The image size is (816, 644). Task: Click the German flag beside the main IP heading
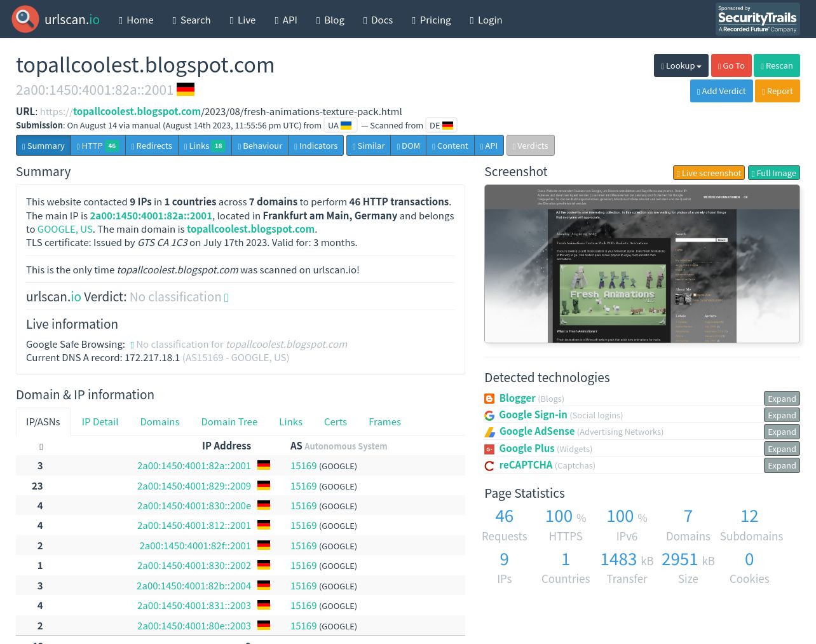186,90
